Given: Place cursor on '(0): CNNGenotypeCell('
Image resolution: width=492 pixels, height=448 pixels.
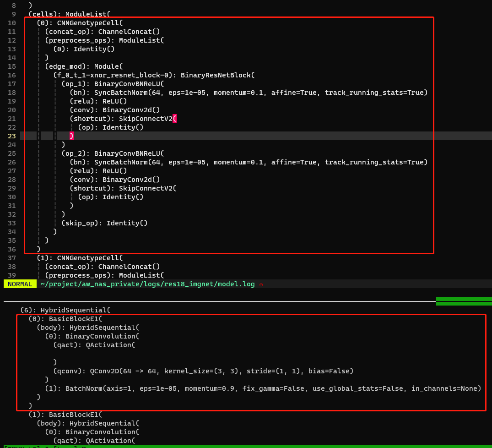Looking at the screenshot, I should [80, 23].
